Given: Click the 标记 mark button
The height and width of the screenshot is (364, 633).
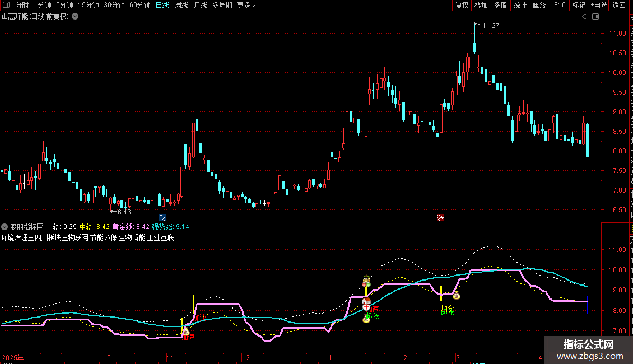Looking at the screenshot, I should 579,5.
